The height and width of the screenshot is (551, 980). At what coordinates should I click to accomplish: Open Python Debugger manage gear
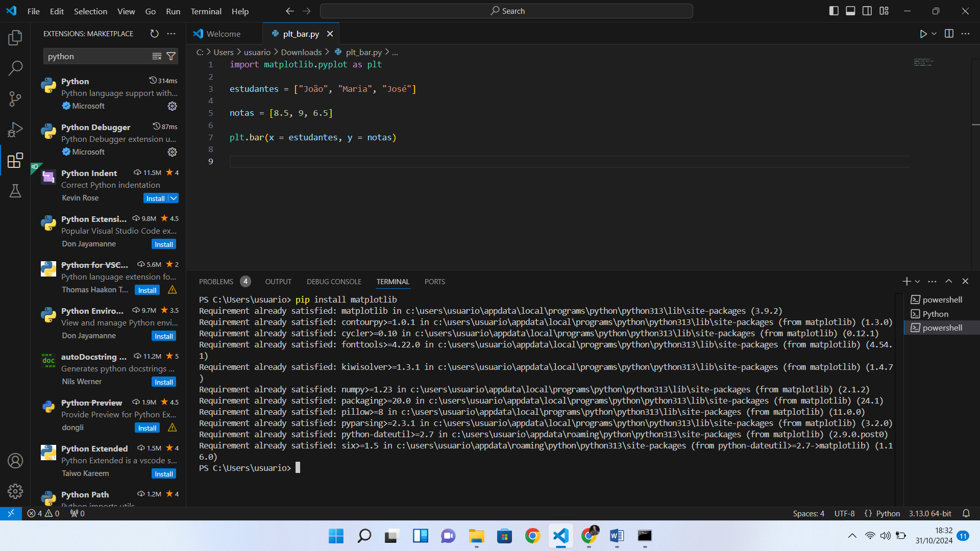pyautogui.click(x=173, y=152)
